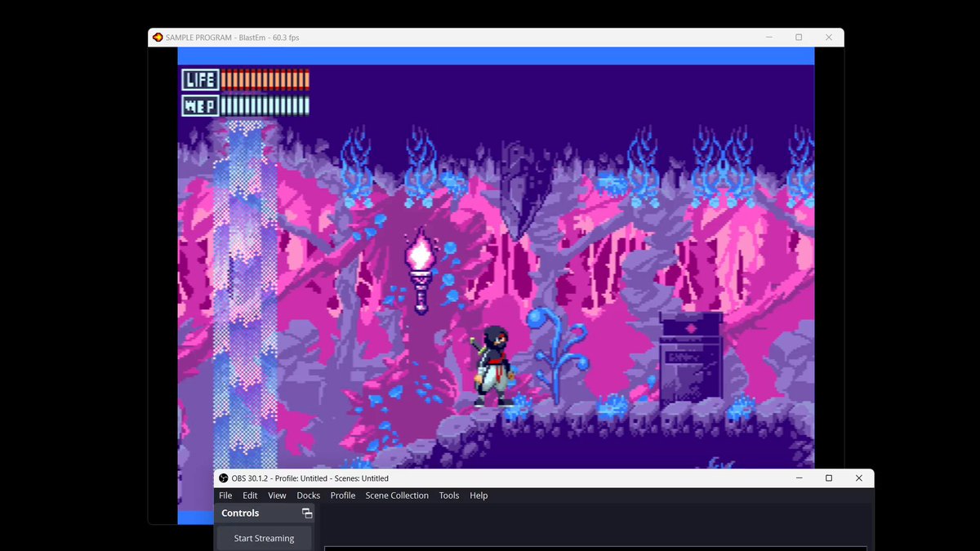Click the OBS logo in title bar

[x=224, y=478]
